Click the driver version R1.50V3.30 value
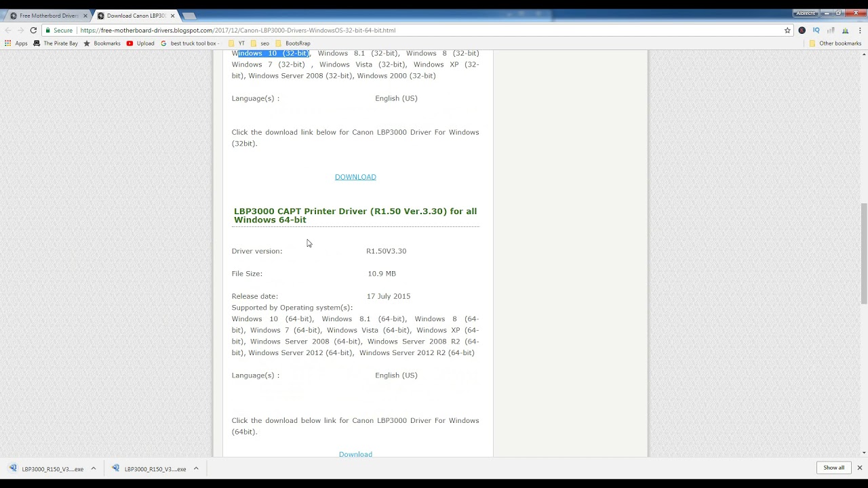 point(386,251)
